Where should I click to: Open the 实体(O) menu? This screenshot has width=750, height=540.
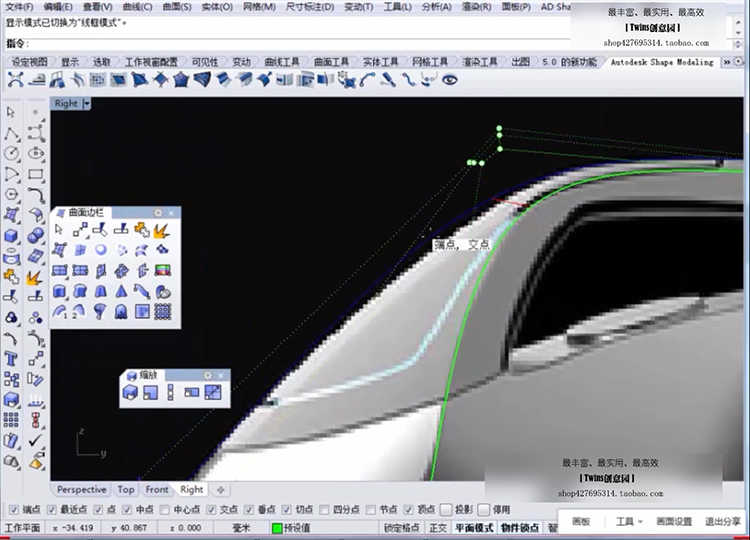217,7
